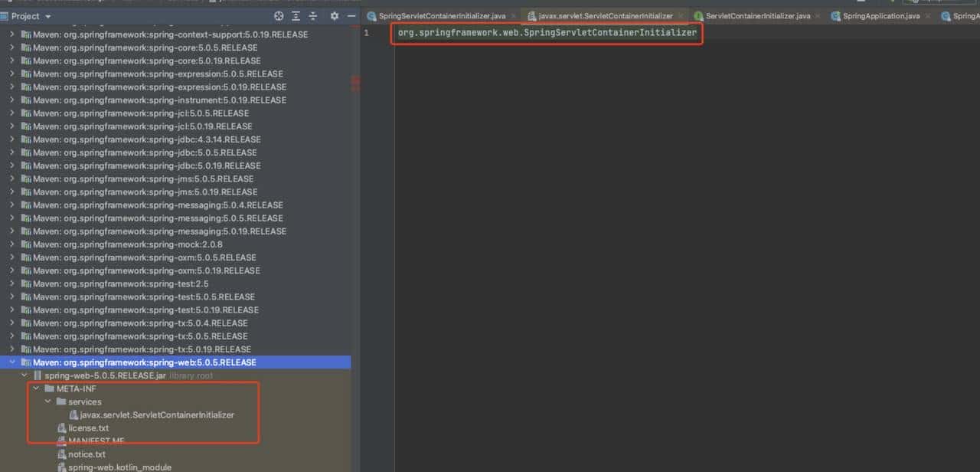Click the spring-web-5.0.5.RELEASE.jar archive icon
980x472 pixels.
38,375
